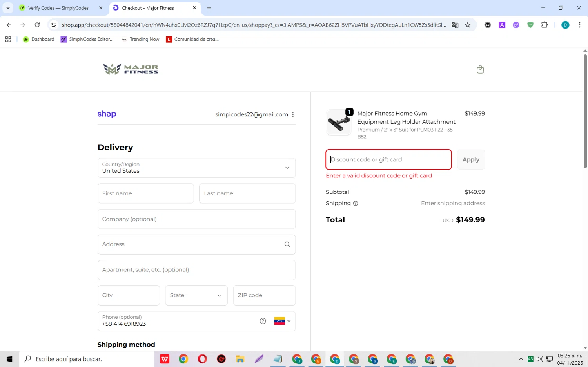Open the Extensions puzzle piece menu
The height and width of the screenshot is (367, 588).
pos(544,25)
